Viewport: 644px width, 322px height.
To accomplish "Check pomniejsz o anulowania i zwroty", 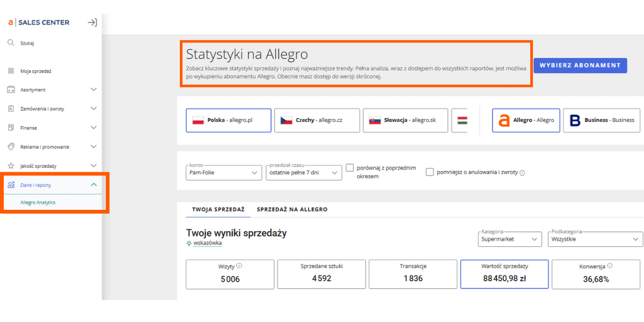I will (x=429, y=172).
